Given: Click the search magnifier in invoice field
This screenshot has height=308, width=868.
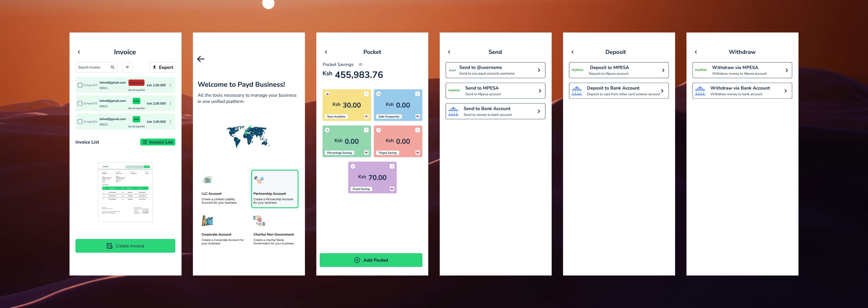Looking at the screenshot, I should coord(113,67).
